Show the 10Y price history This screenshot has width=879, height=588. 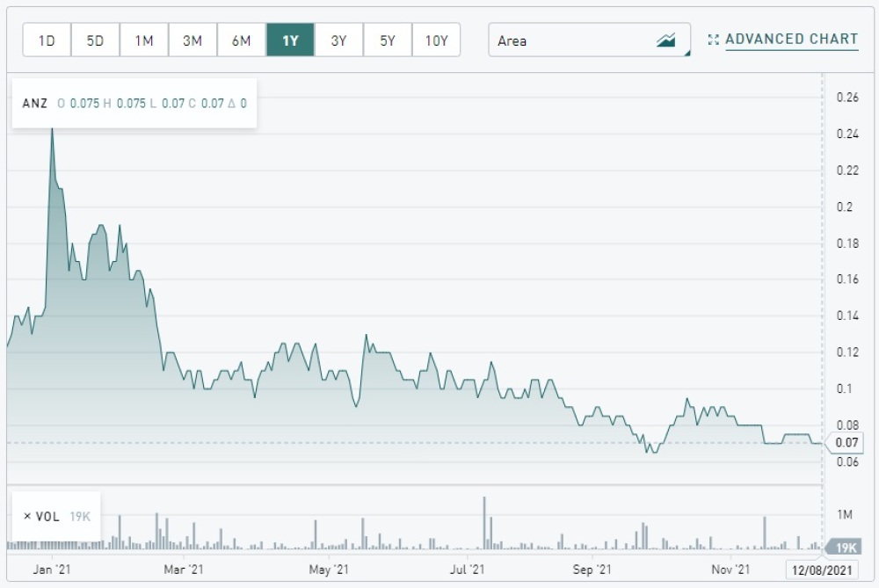click(436, 40)
